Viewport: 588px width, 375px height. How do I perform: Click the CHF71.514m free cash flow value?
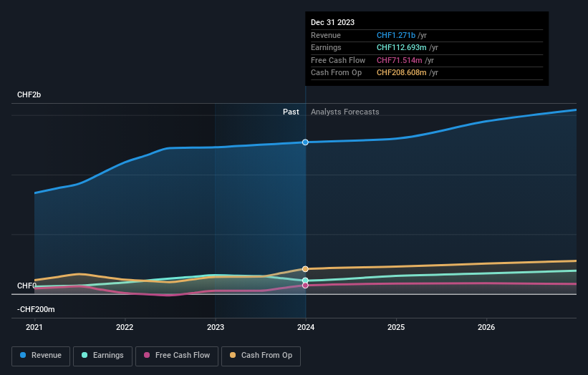click(x=400, y=60)
